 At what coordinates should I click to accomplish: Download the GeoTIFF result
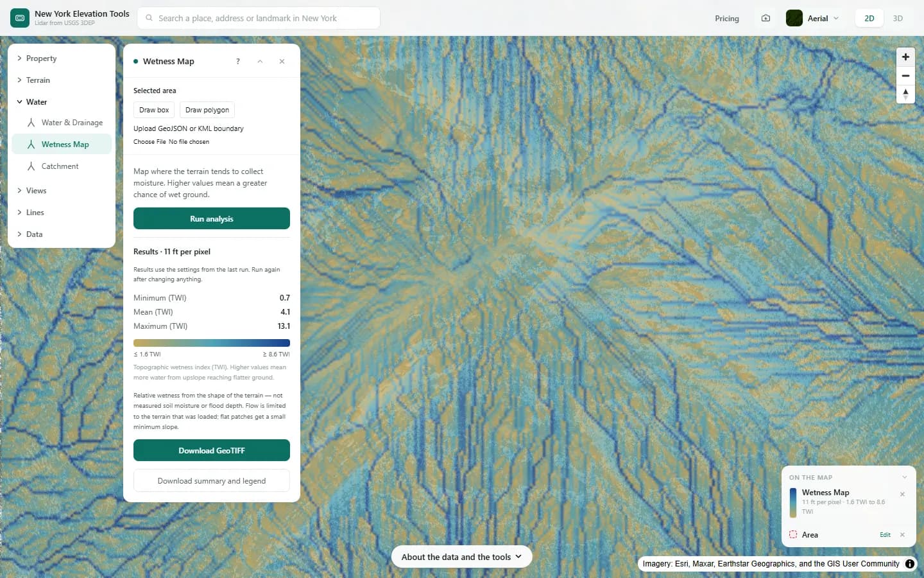(x=212, y=450)
